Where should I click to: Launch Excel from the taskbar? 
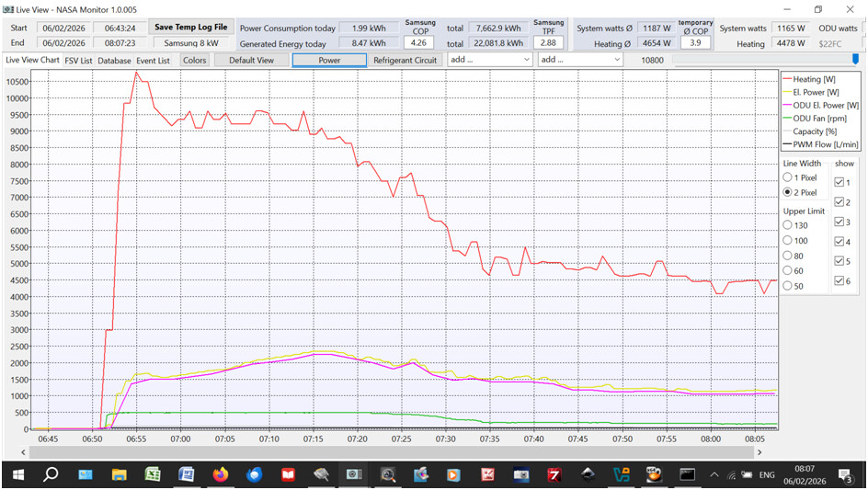153,474
